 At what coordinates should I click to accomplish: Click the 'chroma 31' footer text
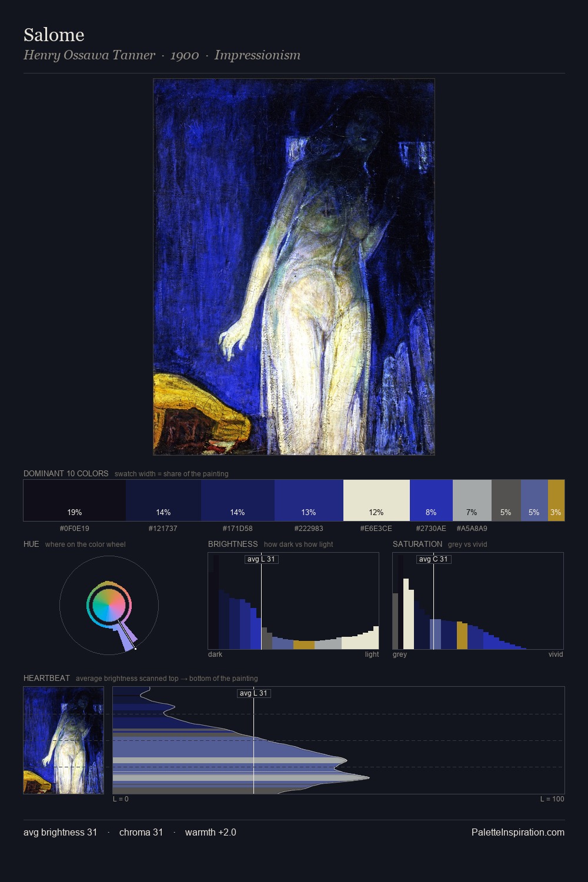pyautogui.click(x=141, y=833)
